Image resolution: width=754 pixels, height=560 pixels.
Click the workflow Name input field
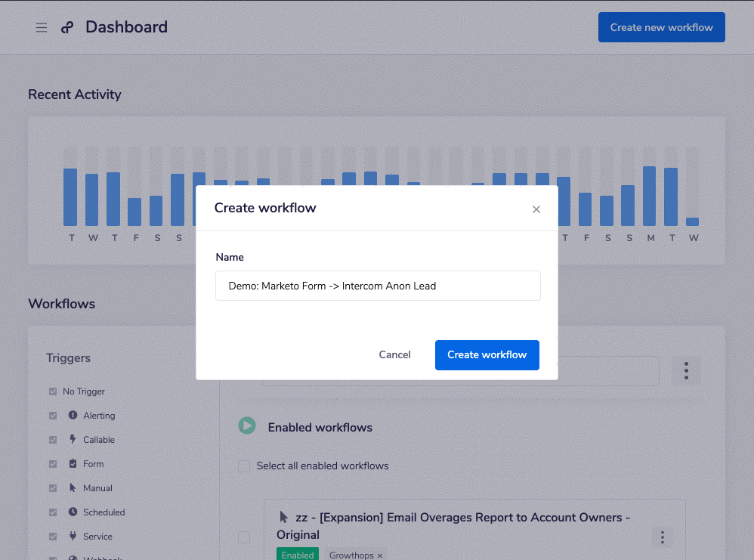(x=378, y=286)
